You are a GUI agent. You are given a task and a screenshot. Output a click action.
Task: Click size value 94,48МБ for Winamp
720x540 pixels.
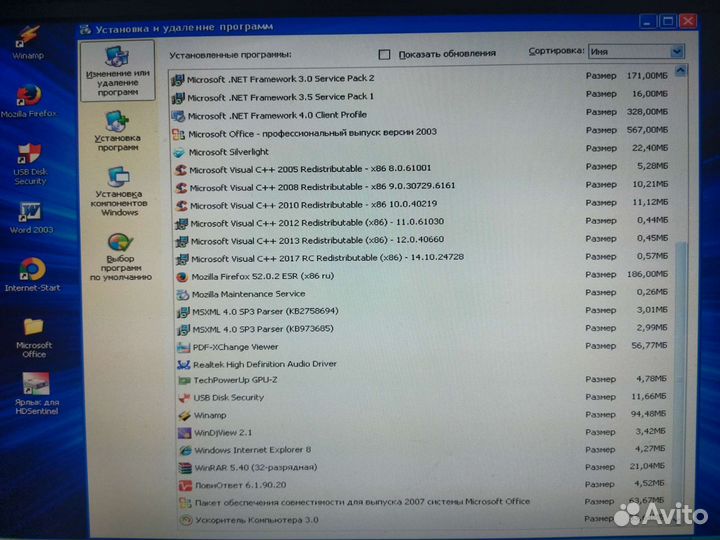click(648, 414)
